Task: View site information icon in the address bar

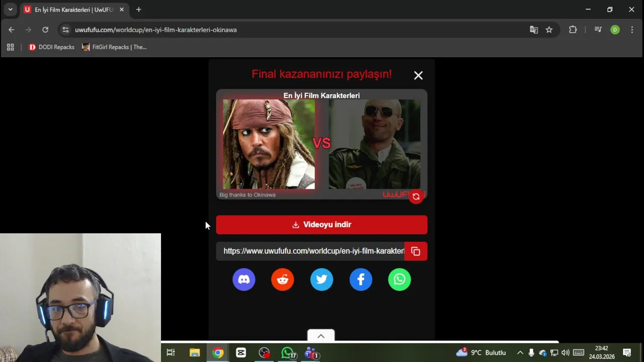Action: click(x=65, y=30)
